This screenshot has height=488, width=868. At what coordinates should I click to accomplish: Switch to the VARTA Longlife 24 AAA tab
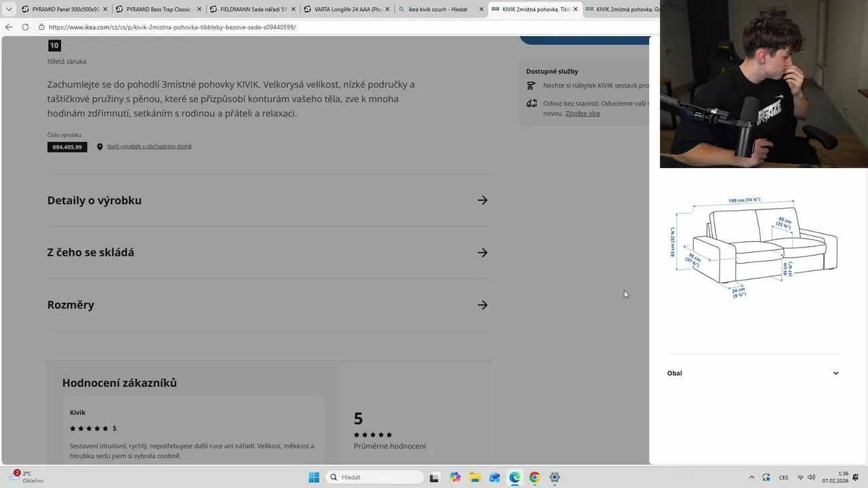(x=342, y=9)
